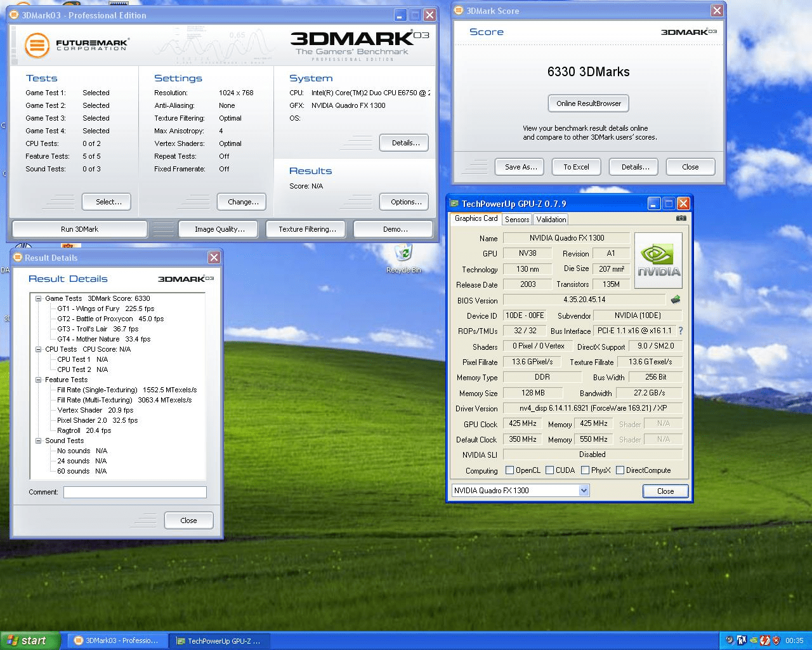Open Texture Filtering dialog
Screen dimensions: 812x650
tap(307, 229)
